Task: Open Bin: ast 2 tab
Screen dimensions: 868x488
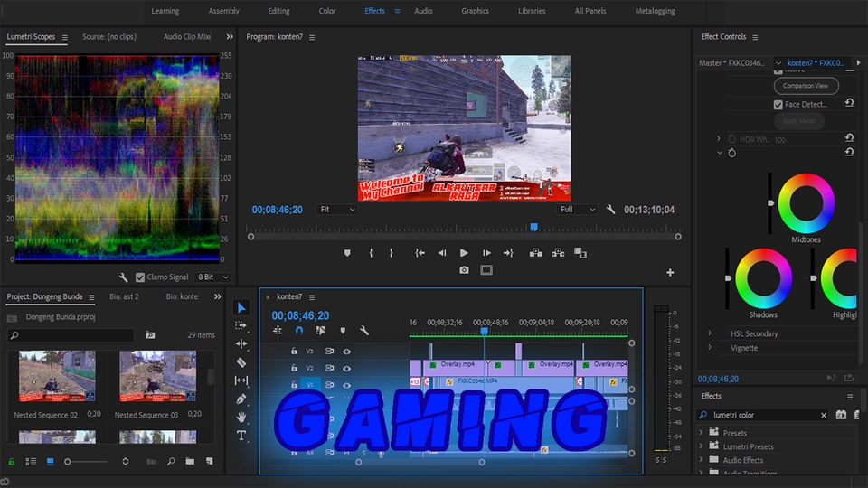Action: click(x=124, y=296)
